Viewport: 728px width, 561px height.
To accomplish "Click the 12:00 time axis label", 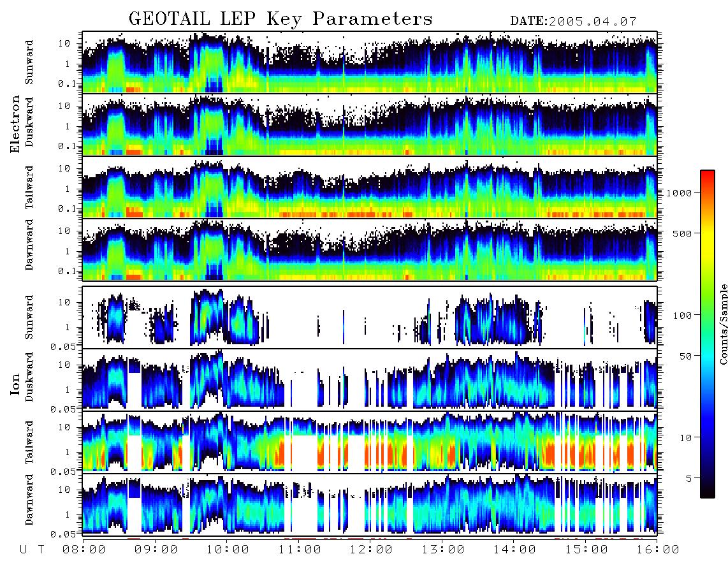I will click(372, 550).
